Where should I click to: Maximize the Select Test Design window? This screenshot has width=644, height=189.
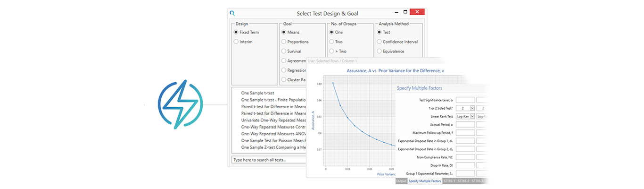point(405,12)
